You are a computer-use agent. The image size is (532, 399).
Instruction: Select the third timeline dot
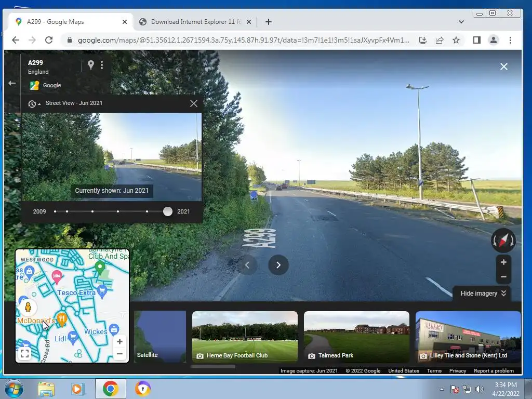pos(92,211)
